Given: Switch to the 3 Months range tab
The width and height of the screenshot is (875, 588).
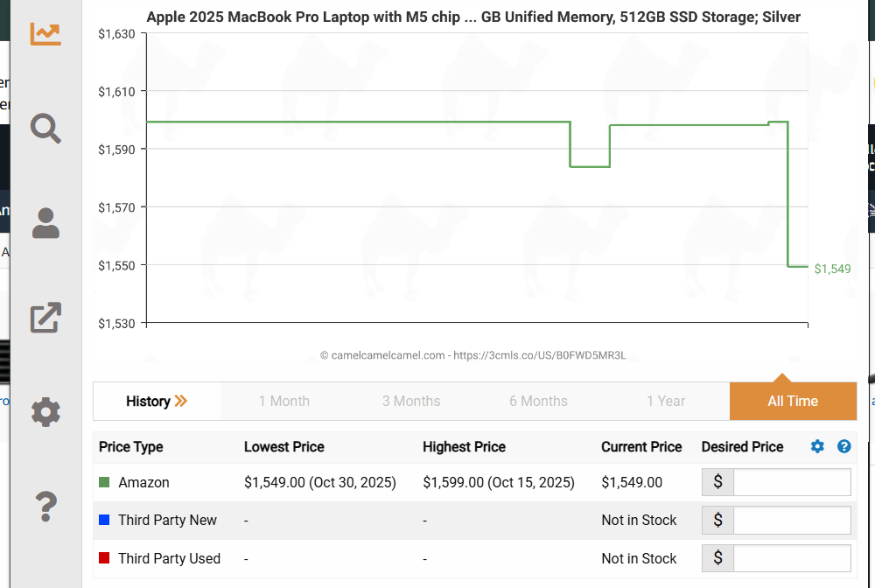Looking at the screenshot, I should 411,402.
